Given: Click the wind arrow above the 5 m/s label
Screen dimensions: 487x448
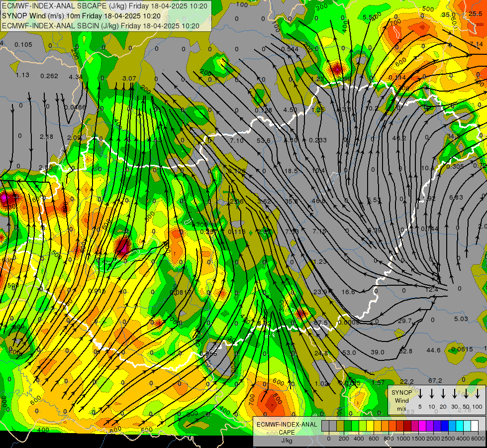Looking at the screenshot, I should 420,394.
